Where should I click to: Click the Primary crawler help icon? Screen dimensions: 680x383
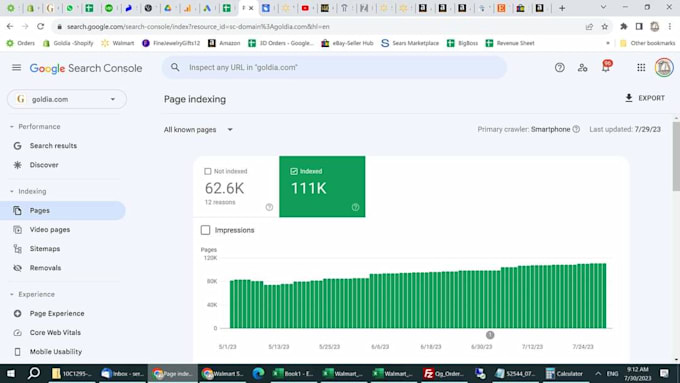pos(576,129)
